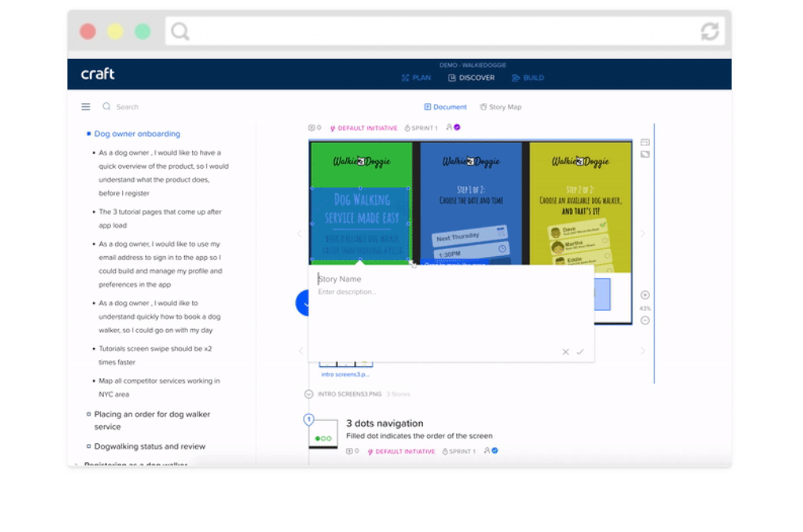Open the intro screens3 thumbnail link
Screen dimensions: 803x532
tap(344, 373)
